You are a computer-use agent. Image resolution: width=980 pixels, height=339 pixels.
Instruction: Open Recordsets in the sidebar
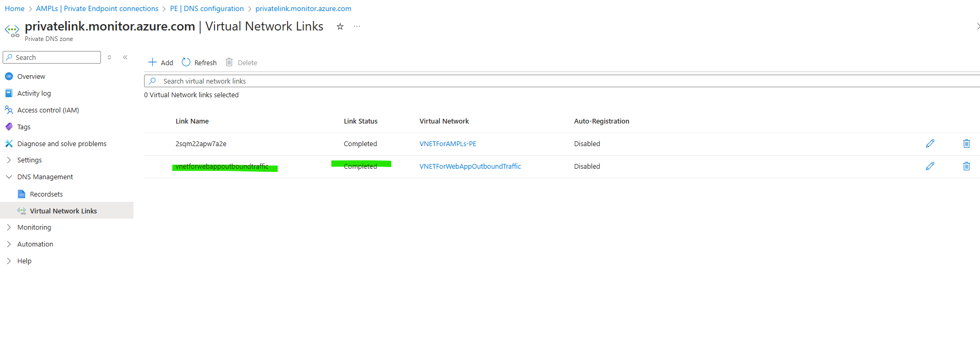pos(46,194)
